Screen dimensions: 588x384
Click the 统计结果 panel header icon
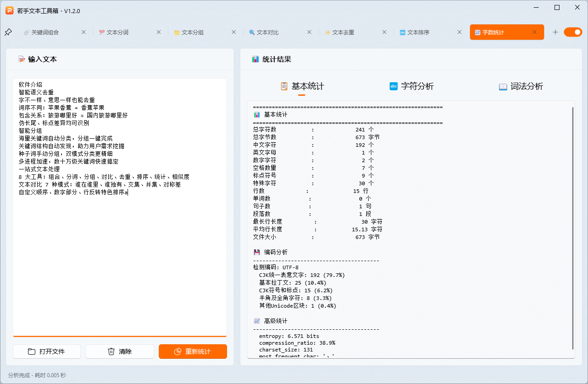pos(256,59)
